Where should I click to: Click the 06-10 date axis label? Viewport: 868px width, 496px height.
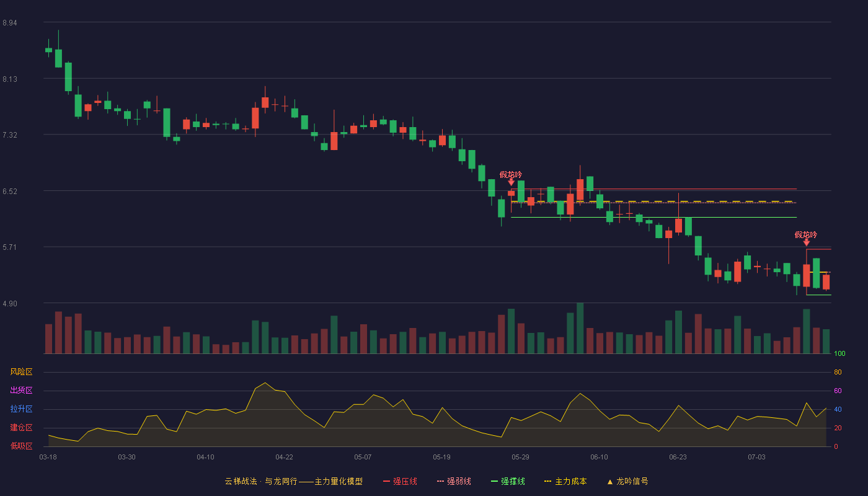point(599,457)
